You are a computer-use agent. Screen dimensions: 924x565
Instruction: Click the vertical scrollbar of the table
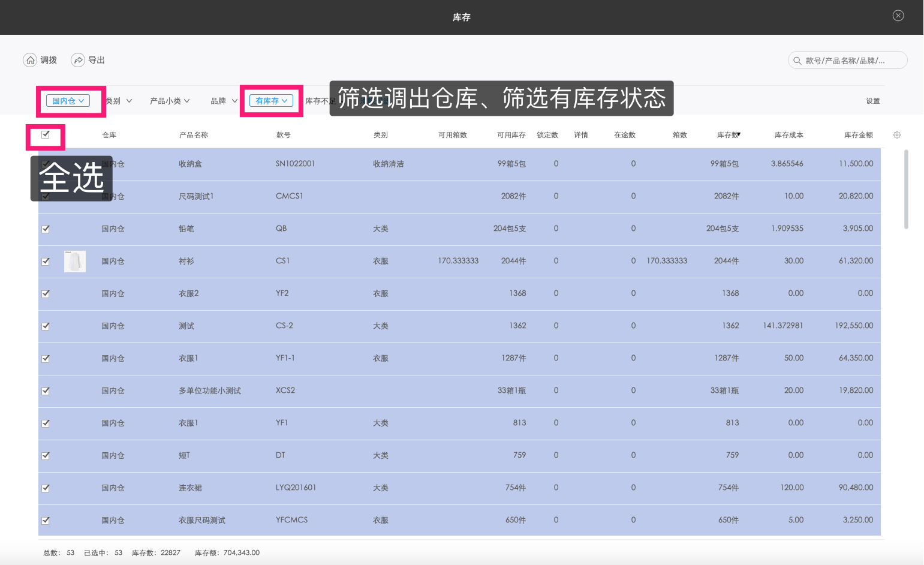click(906, 190)
